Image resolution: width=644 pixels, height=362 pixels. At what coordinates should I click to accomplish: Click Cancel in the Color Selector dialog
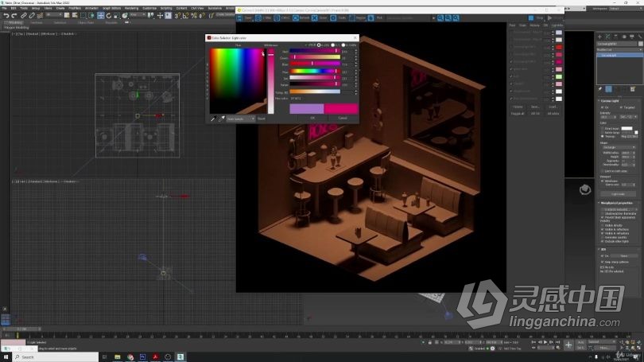343,119
